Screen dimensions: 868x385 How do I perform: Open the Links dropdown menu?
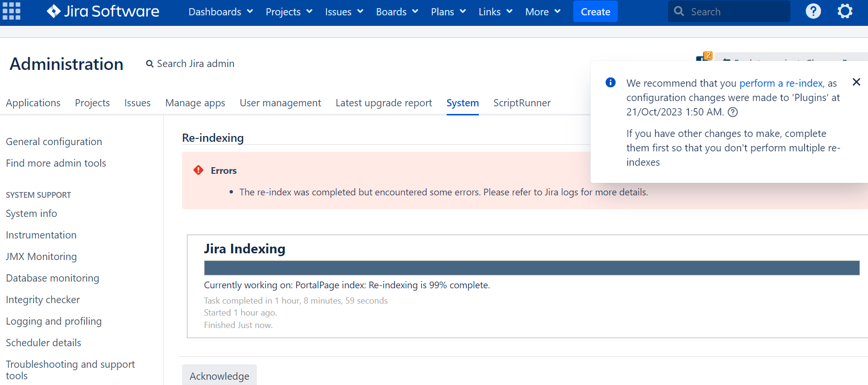(x=496, y=11)
